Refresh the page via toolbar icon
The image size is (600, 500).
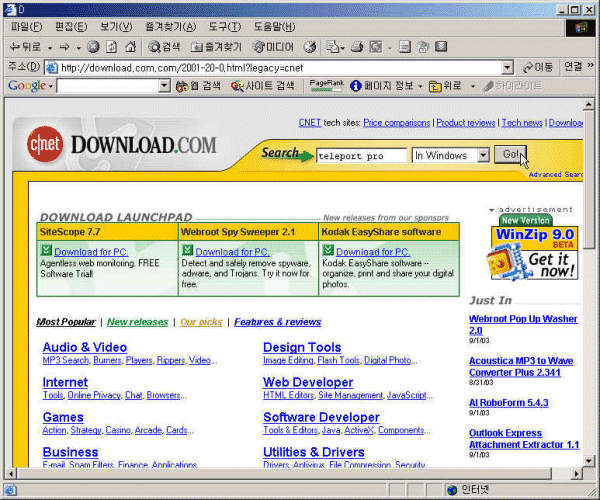click(111, 47)
